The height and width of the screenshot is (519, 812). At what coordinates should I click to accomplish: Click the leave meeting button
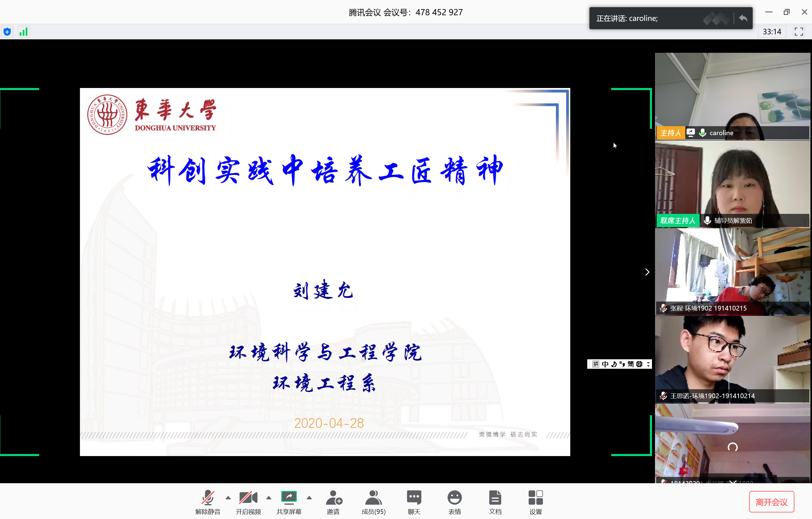[x=771, y=502]
